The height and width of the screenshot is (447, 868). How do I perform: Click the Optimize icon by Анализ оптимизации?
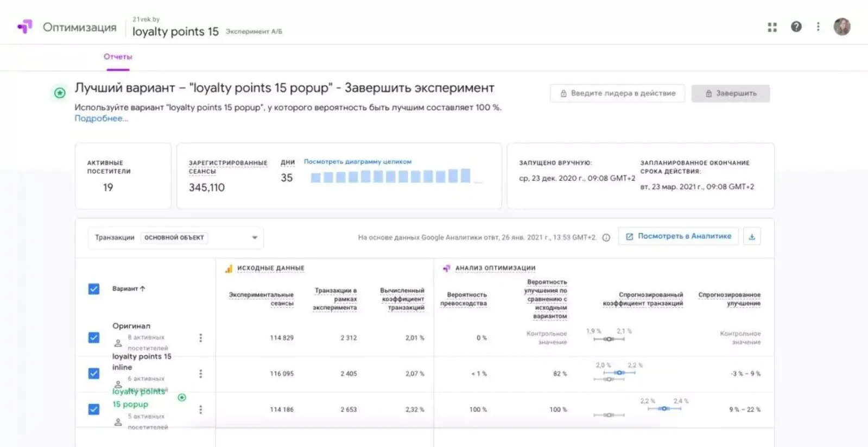point(446,268)
